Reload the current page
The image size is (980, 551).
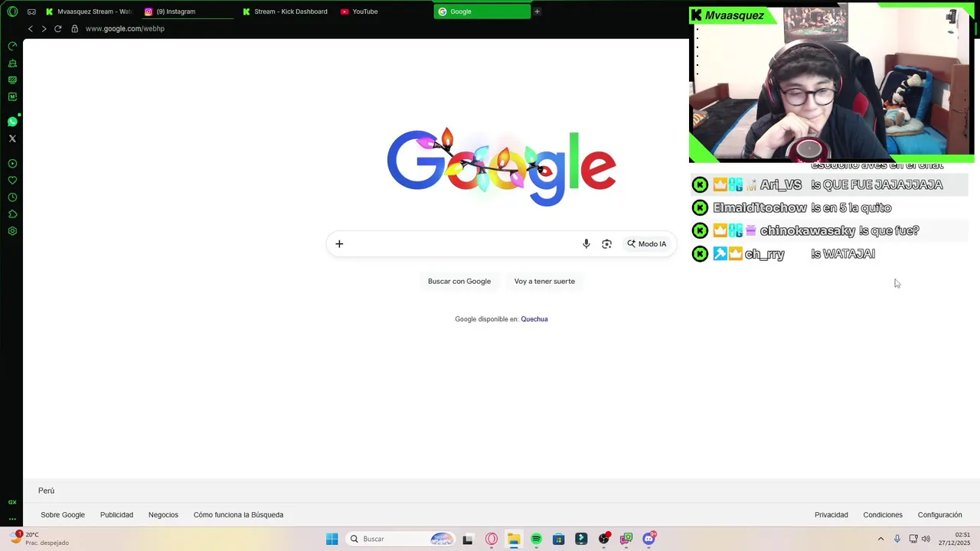click(x=57, y=28)
